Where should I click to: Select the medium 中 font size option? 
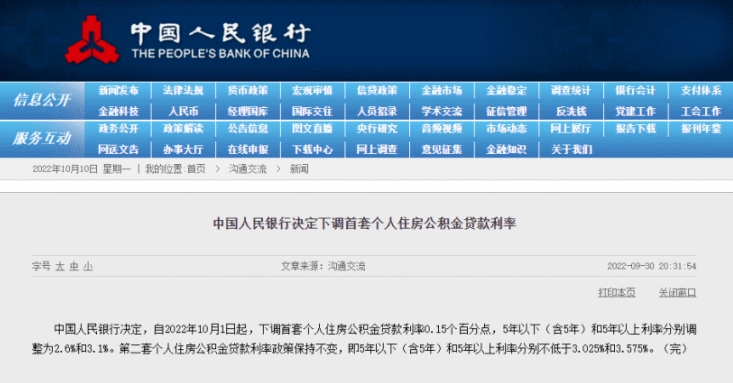(74, 267)
